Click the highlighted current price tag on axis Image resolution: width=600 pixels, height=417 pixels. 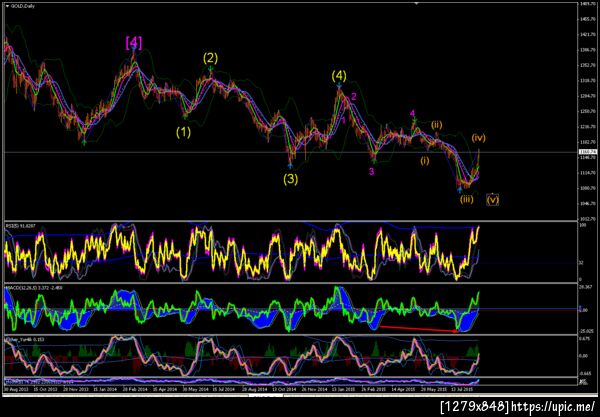point(588,152)
